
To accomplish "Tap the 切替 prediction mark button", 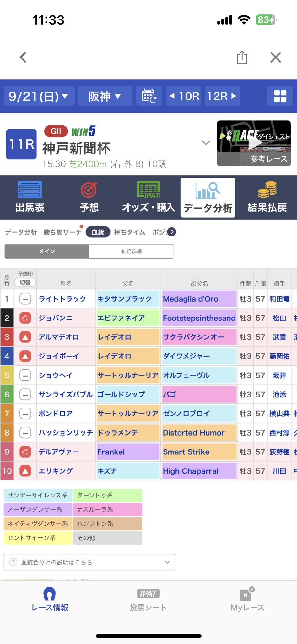I will coord(25,282).
